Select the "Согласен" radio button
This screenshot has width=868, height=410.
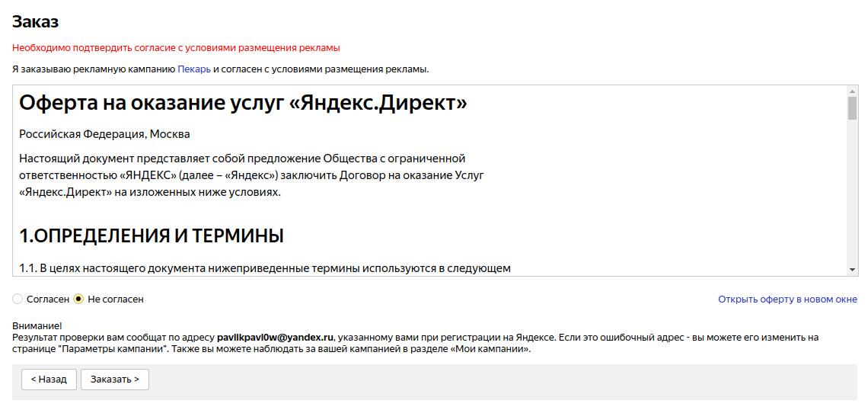coord(18,299)
